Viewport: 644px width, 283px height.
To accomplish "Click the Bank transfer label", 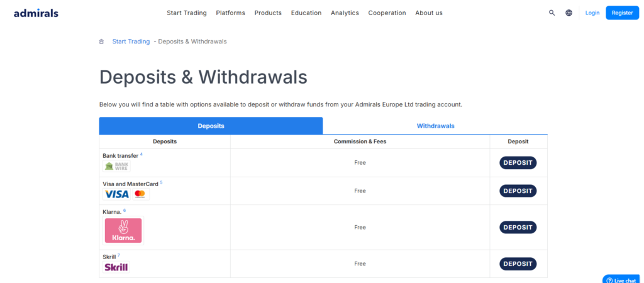I will [120, 156].
